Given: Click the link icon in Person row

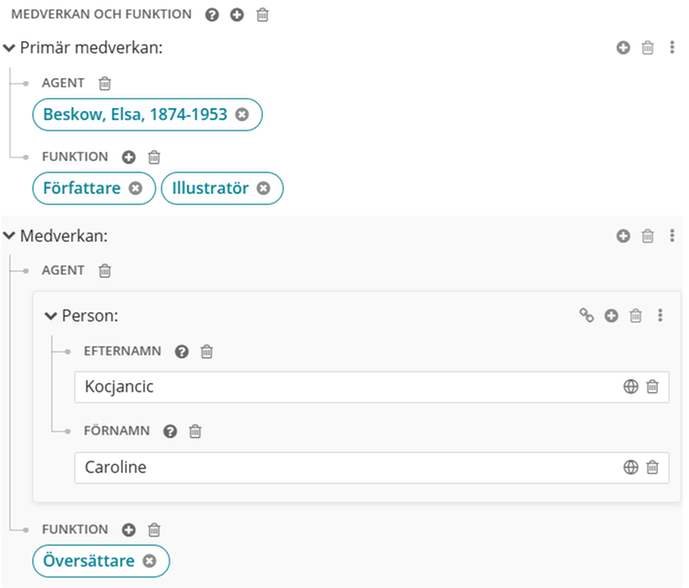Looking at the screenshot, I should click(x=587, y=316).
